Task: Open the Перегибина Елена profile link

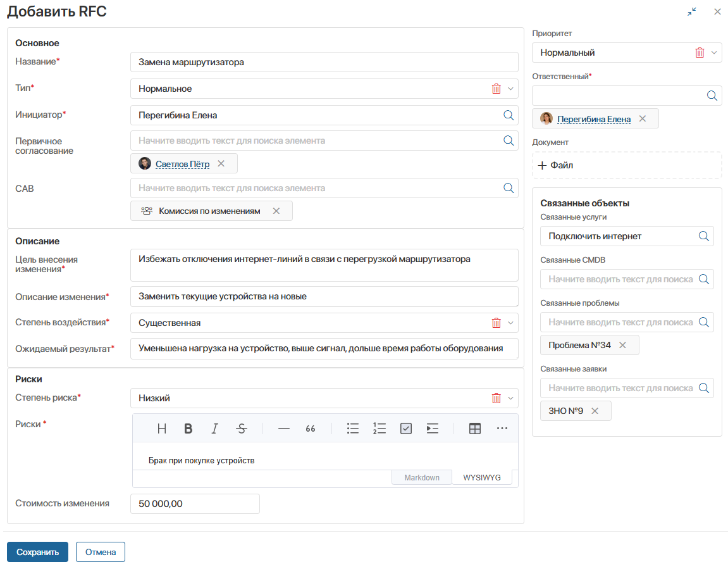Action: pyautogui.click(x=594, y=119)
